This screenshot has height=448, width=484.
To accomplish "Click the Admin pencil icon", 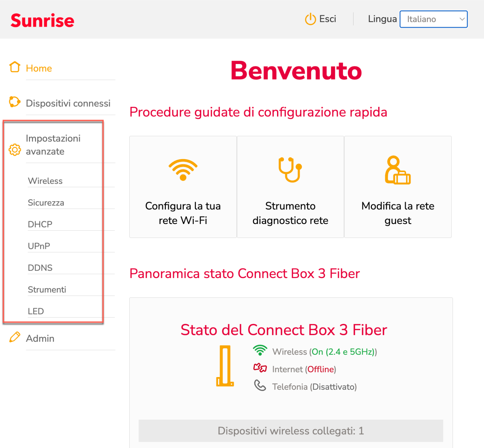I will [x=15, y=337].
